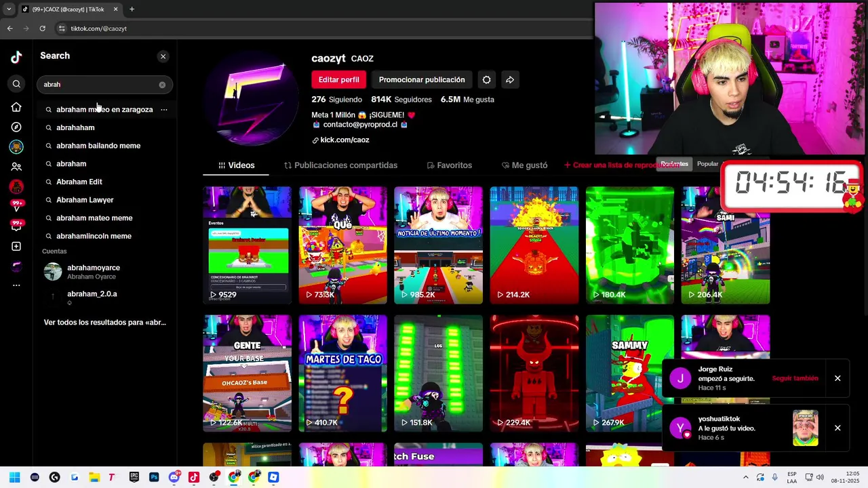The image size is (868, 488).
Task: Click the browser Back arrow
Action: [10, 28]
